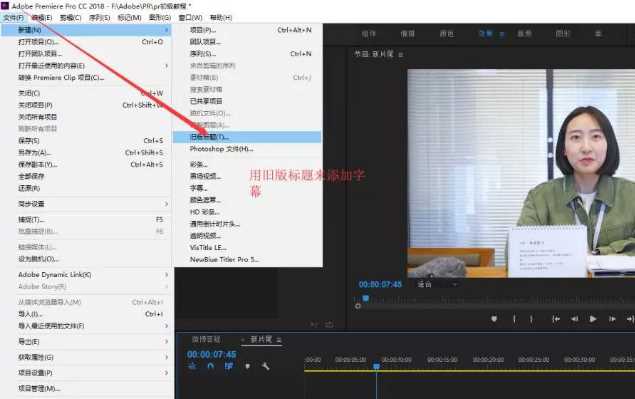
Task: Select 项目(P)... in the New submenu
Action: [248, 30]
